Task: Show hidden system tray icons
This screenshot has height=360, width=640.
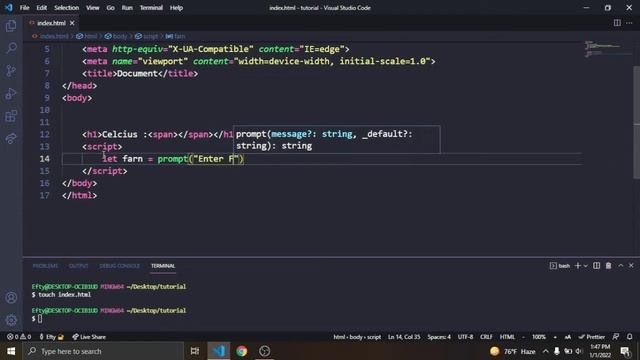Action: click(x=545, y=351)
